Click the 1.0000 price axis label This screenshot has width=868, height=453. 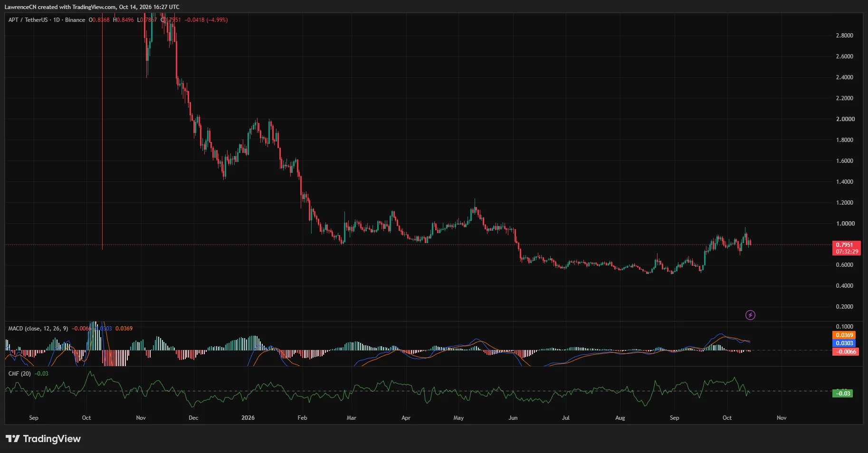pyautogui.click(x=845, y=224)
